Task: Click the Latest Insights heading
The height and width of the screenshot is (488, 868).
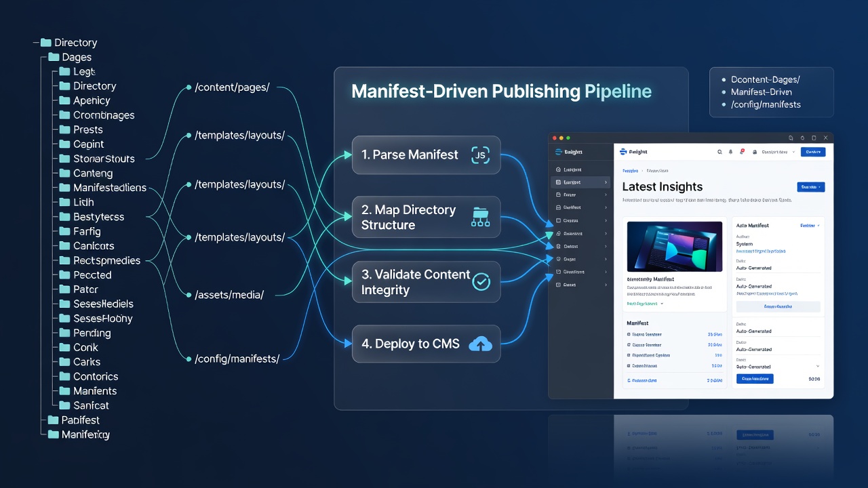Action: (663, 186)
